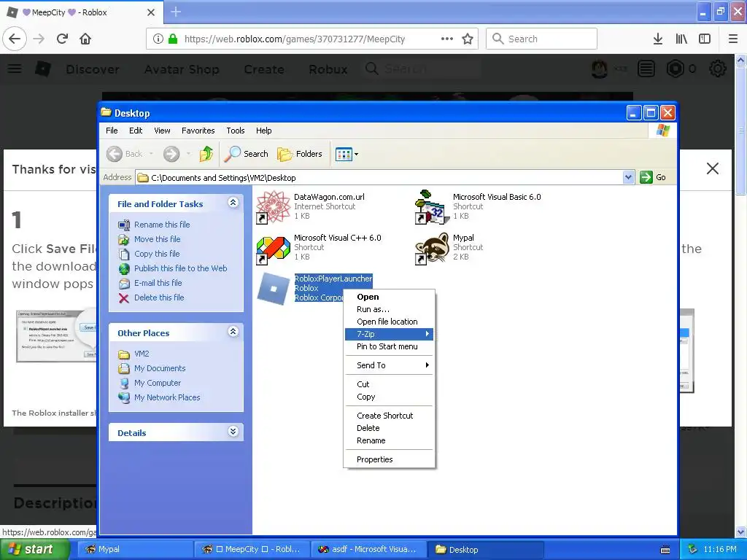Open the address bar dropdown arrow
The image size is (747, 560).
point(628,178)
